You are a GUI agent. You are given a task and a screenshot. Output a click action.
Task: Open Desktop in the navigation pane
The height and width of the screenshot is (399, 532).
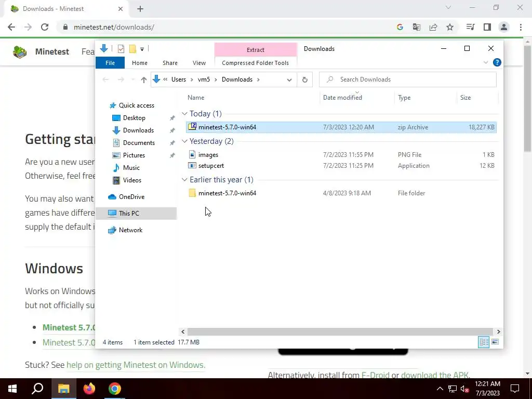pos(134,118)
